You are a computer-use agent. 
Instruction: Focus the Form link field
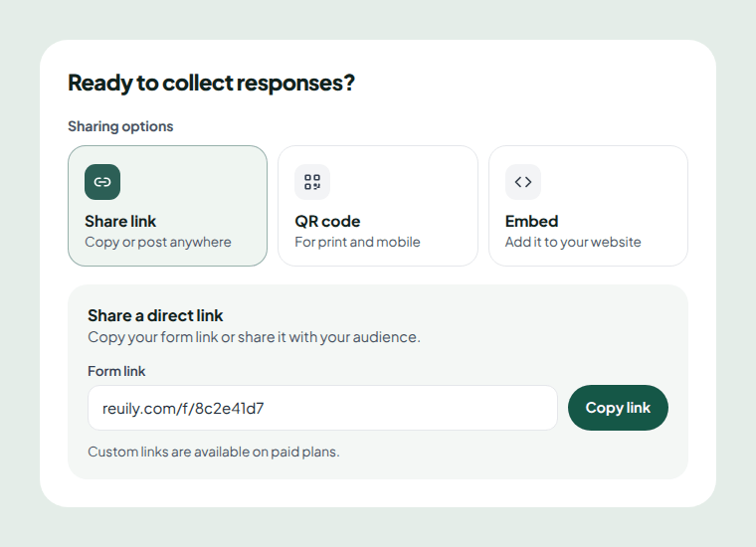(x=322, y=408)
